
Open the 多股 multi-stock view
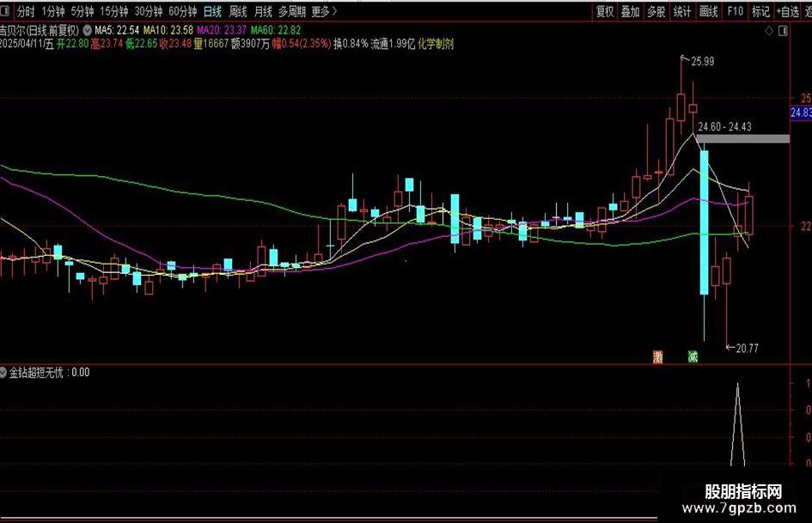pyautogui.click(x=656, y=11)
